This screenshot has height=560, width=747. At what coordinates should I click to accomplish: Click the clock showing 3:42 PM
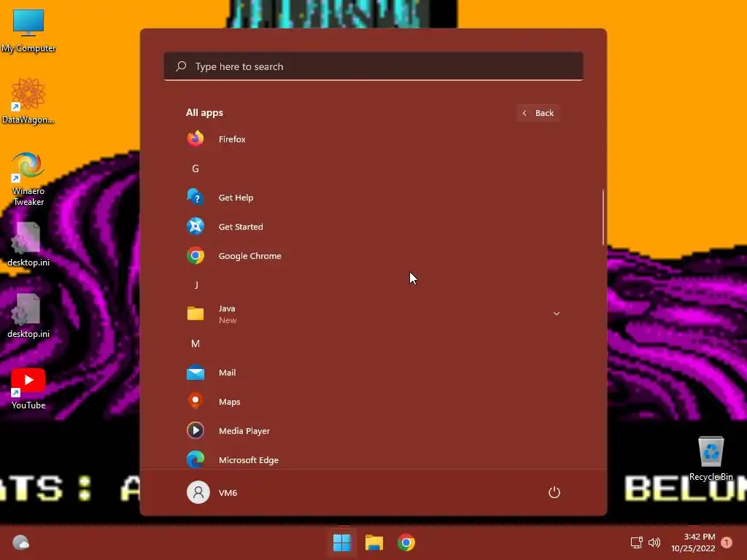700,537
